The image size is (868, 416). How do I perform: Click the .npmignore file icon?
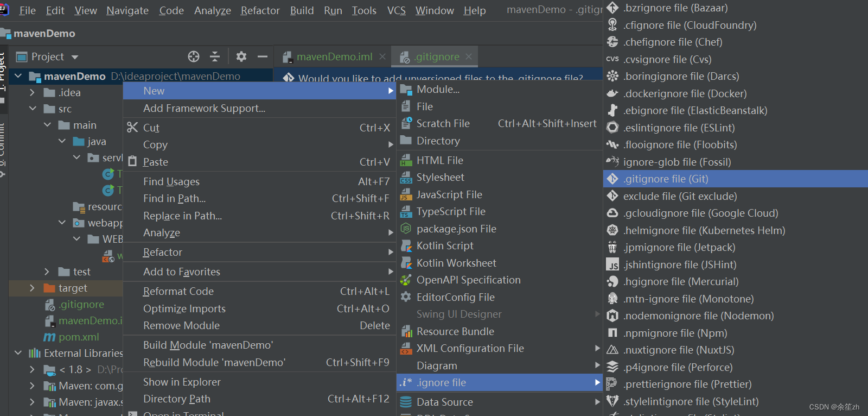pyautogui.click(x=612, y=333)
